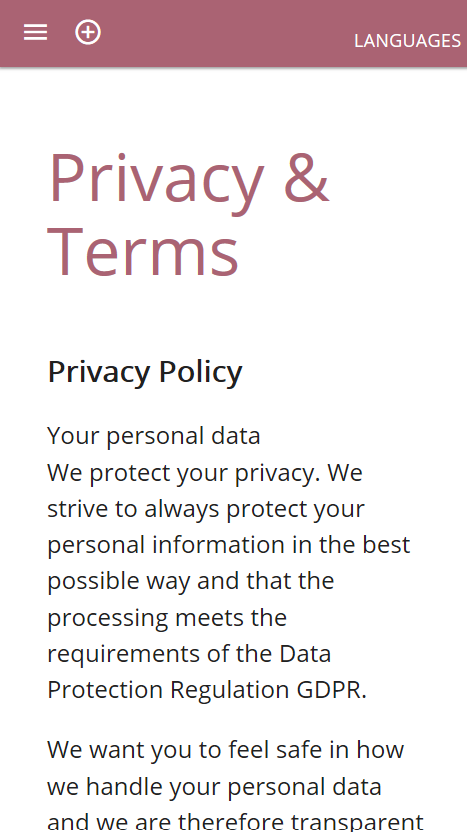
Task: Click the line strive to always protect
Action: (206, 509)
